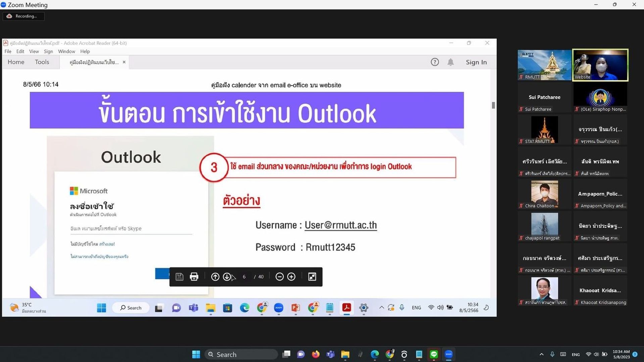Go to next page with the down arrow
The width and height of the screenshot is (644, 362).
pyautogui.click(x=227, y=277)
